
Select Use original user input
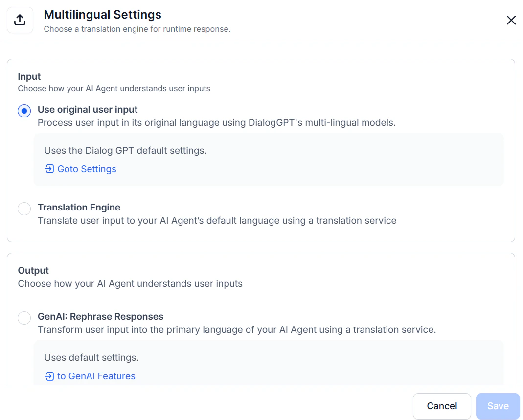[x=24, y=111]
